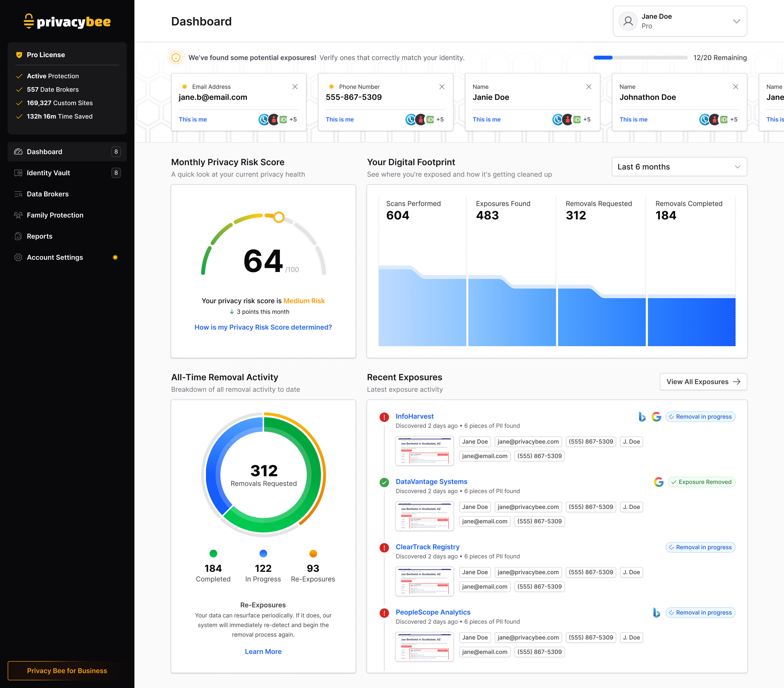The width and height of the screenshot is (784, 688).
Task: Click the Dashboard badge showing 8
Action: tap(116, 151)
